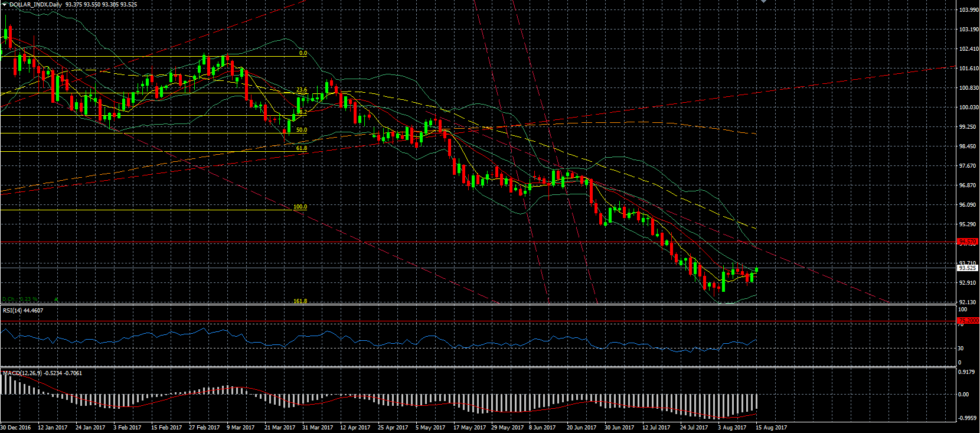The image size is (980, 433).
Task: Click the 15 Feb 2017 date label
Action: pos(166,428)
